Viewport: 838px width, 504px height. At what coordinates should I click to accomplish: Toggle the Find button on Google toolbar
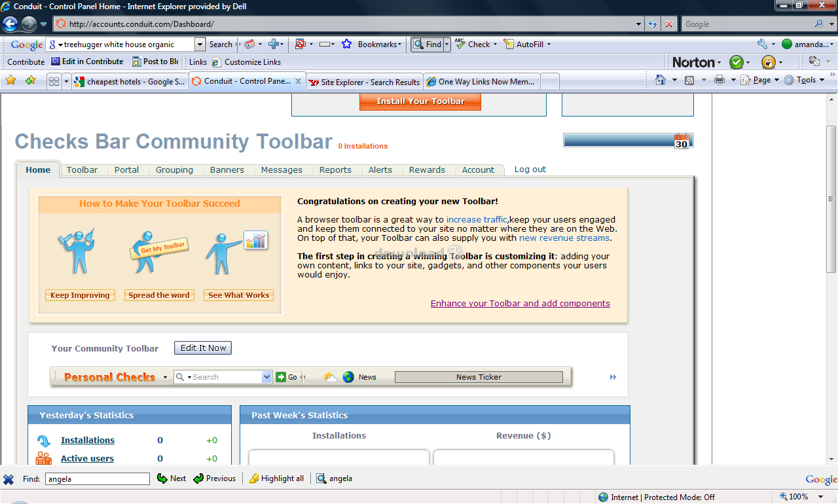(x=427, y=45)
